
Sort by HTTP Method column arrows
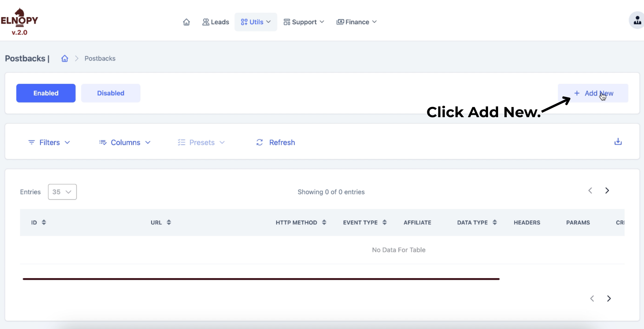point(324,222)
